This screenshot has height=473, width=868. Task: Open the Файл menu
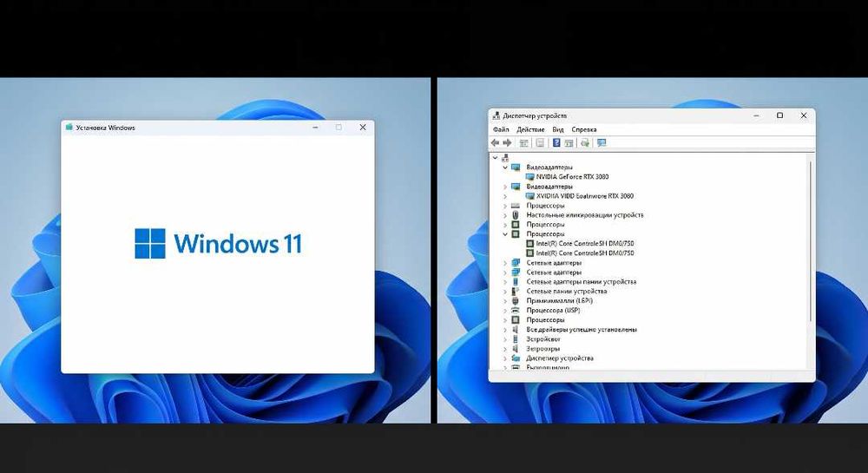tap(501, 129)
